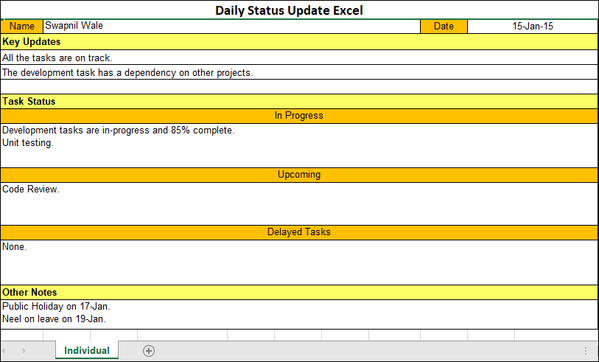Image resolution: width=599 pixels, height=362 pixels.
Task: Click the 'None.' delayed tasks cell
Action: tap(299, 262)
